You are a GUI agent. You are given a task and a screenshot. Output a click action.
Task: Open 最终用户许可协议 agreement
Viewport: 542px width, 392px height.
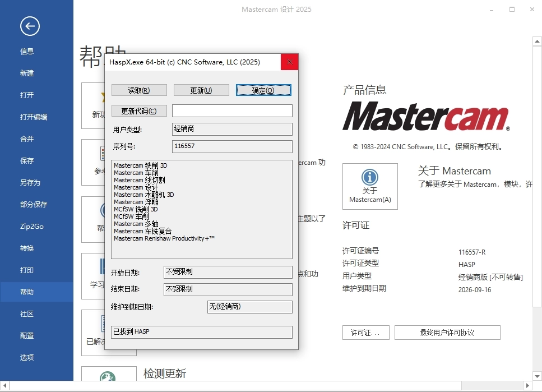447,333
